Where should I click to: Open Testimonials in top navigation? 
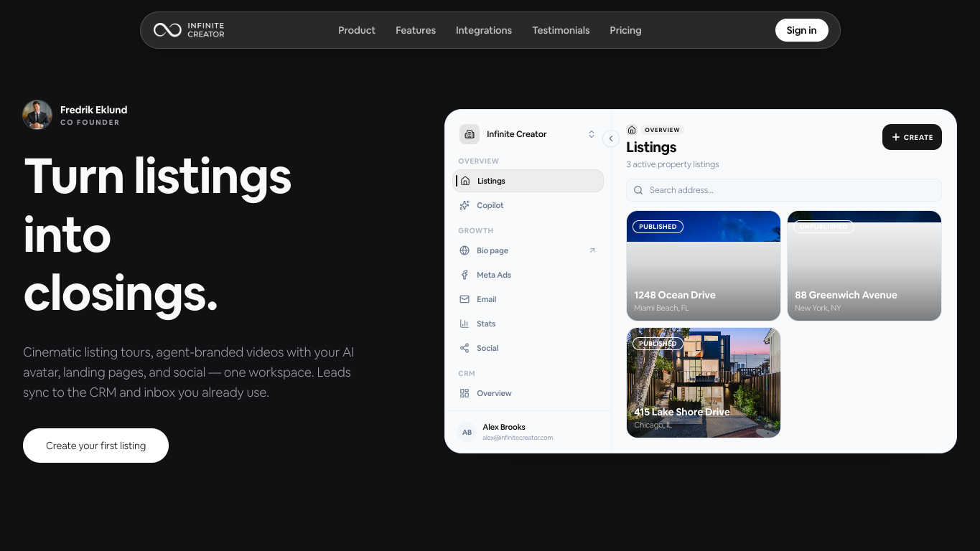(561, 30)
